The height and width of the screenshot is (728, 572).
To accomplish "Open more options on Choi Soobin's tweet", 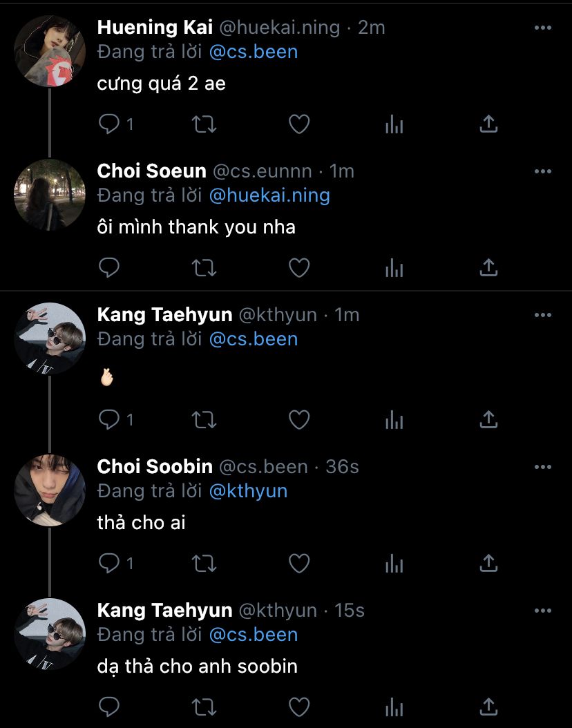I will (x=543, y=467).
